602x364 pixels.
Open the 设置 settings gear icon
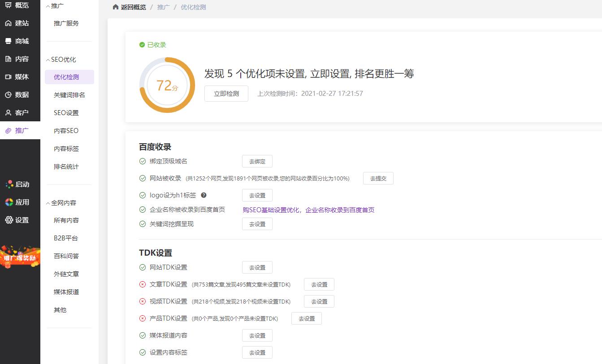pyautogui.click(x=10, y=220)
